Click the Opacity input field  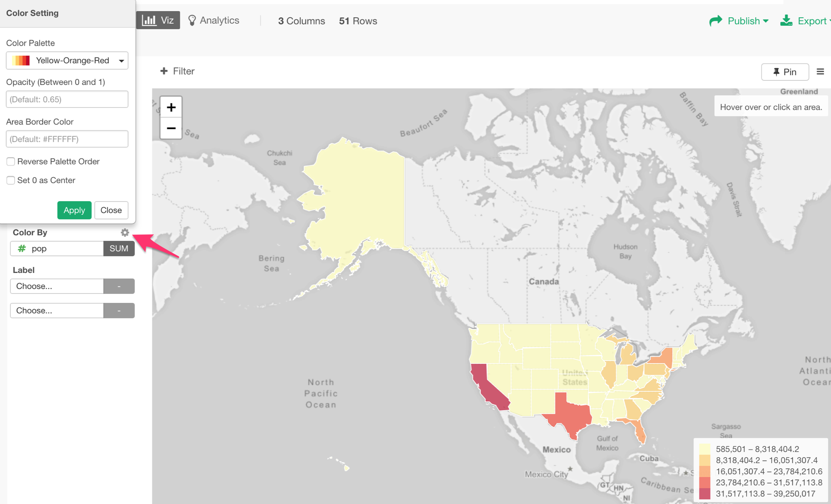pyautogui.click(x=67, y=99)
